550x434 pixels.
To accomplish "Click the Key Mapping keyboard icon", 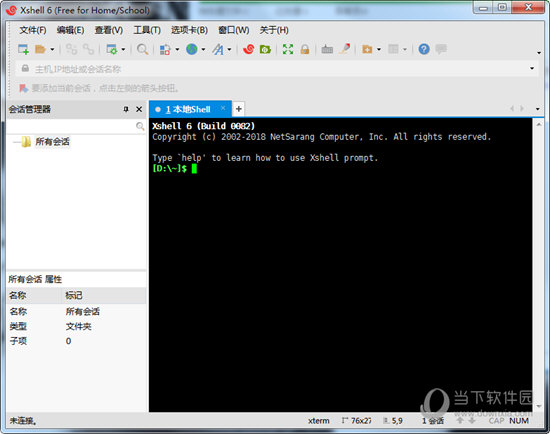I will [x=327, y=49].
